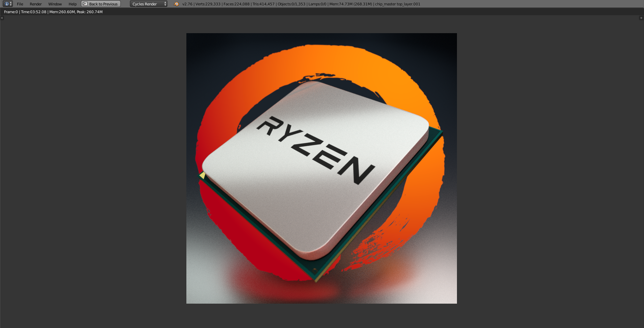
Task: Click the v2.76 version text
Action: (187, 4)
